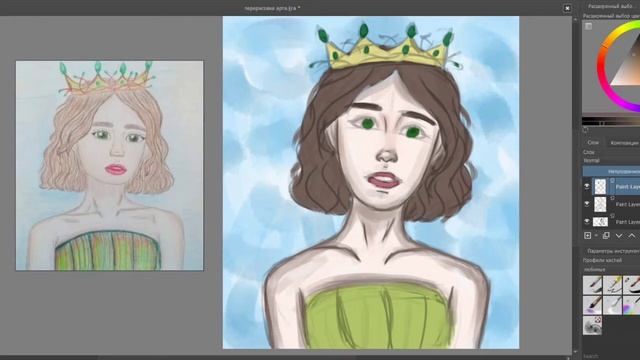Select the purple-stroke pencil brush preset

[x=592, y=305]
